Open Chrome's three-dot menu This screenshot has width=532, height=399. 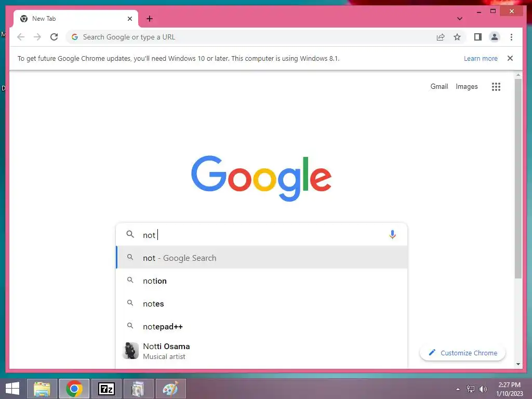(x=511, y=37)
